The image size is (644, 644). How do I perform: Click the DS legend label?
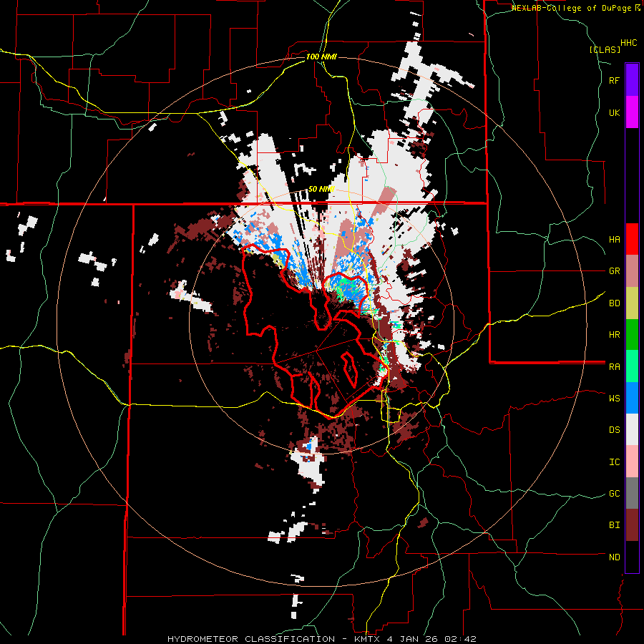(x=614, y=430)
